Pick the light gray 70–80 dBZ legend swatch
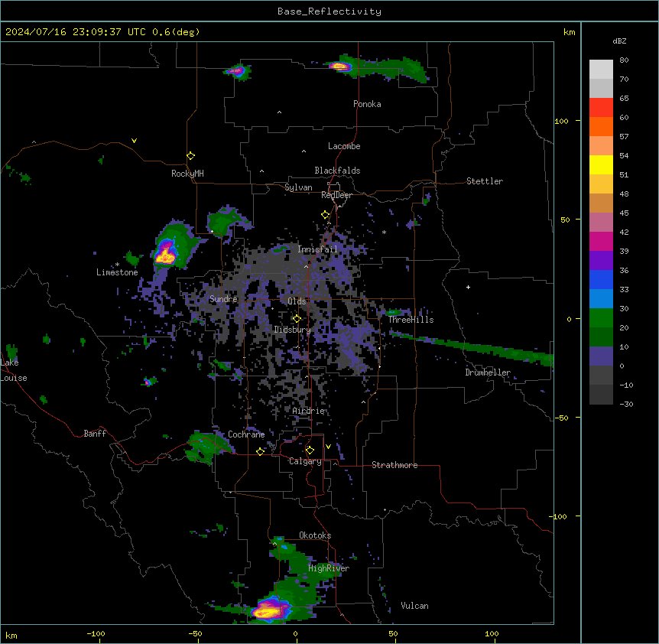 pyautogui.click(x=601, y=70)
